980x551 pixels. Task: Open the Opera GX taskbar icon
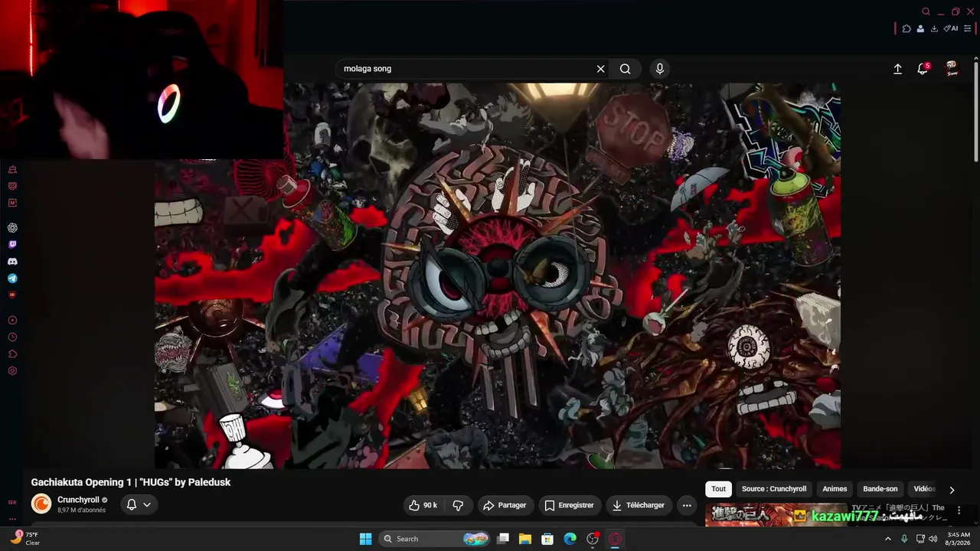click(615, 539)
